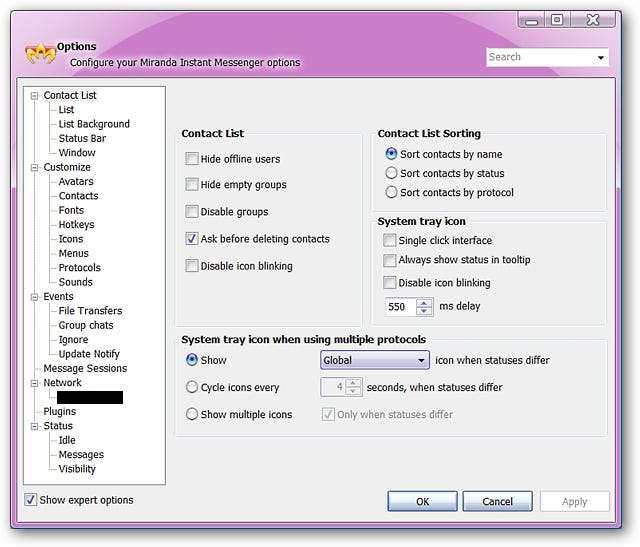640x547 pixels.
Task: Open Menus settings
Action: (x=73, y=253)
